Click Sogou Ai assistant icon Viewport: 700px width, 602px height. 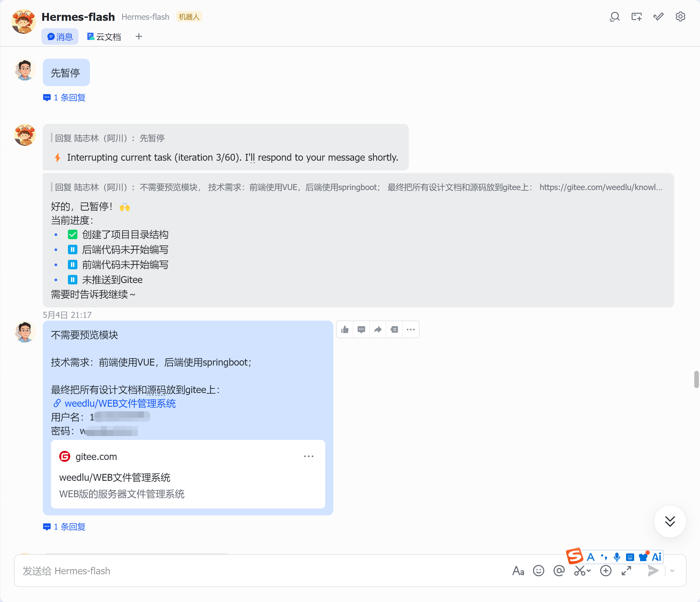point(656,557)
